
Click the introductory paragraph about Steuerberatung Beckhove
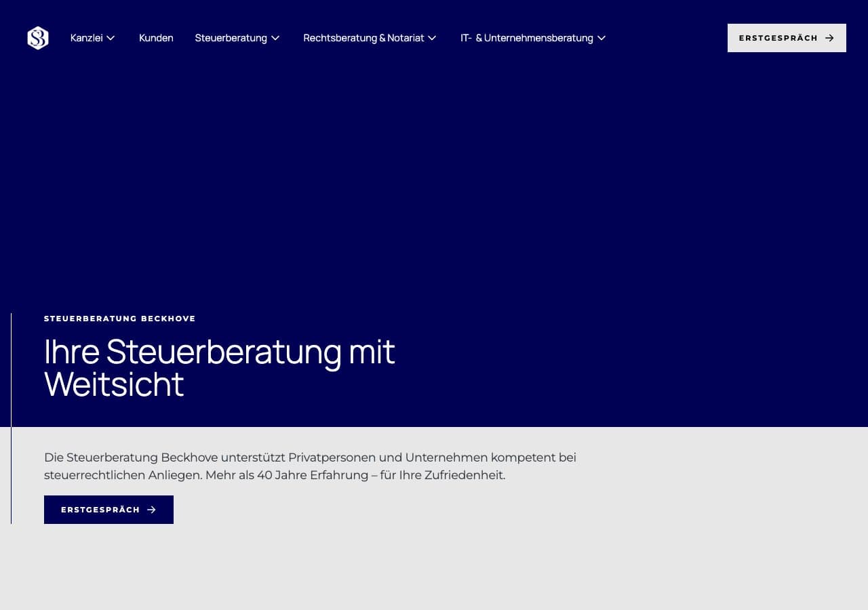click(x=310, y=466)
